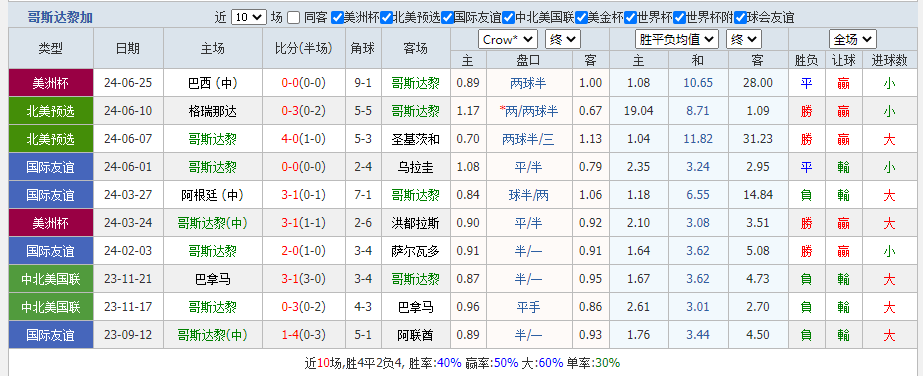Uncheck the 球会友谊 filter checkbox

pos(741,18)
